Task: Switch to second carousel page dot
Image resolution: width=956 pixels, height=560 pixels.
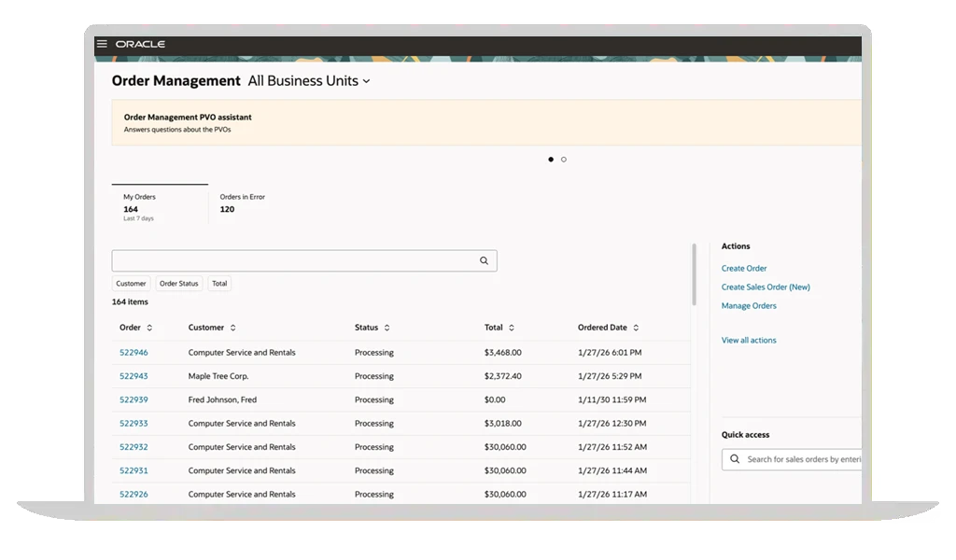Action: pyautogui.click(x=564, y=160)
